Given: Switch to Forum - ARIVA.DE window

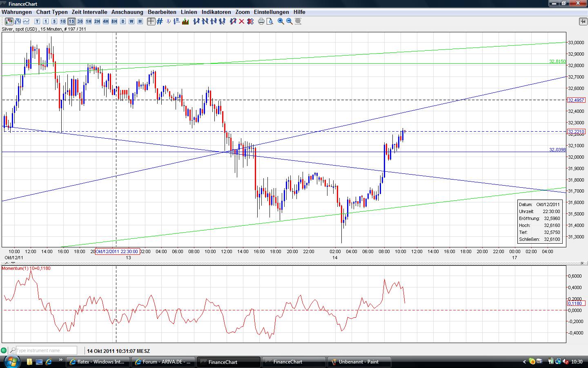Looking at the screenshot, I should click(x=164, y=362).
